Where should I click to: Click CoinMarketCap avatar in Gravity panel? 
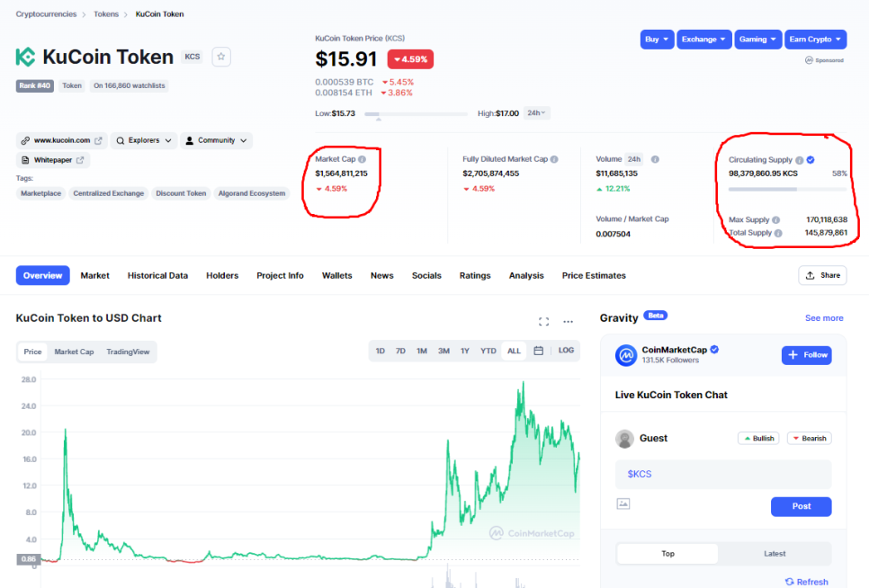[626, 355]
